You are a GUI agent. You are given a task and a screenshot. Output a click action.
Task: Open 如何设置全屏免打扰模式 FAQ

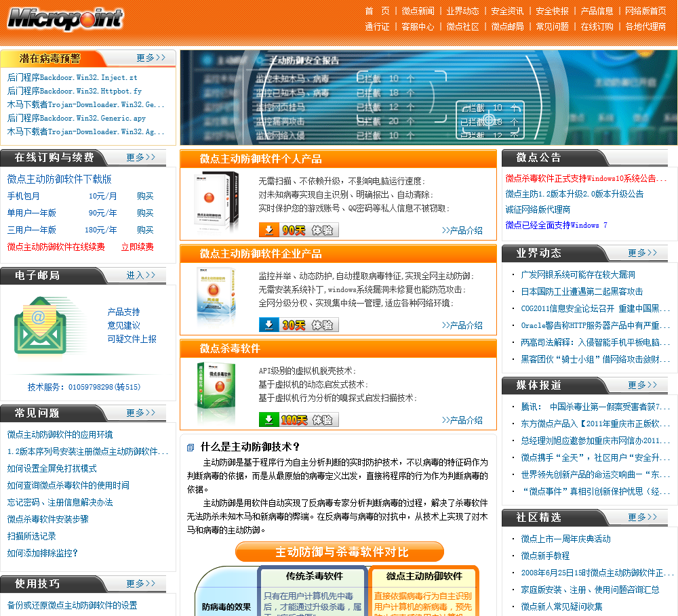pos(52,468)
